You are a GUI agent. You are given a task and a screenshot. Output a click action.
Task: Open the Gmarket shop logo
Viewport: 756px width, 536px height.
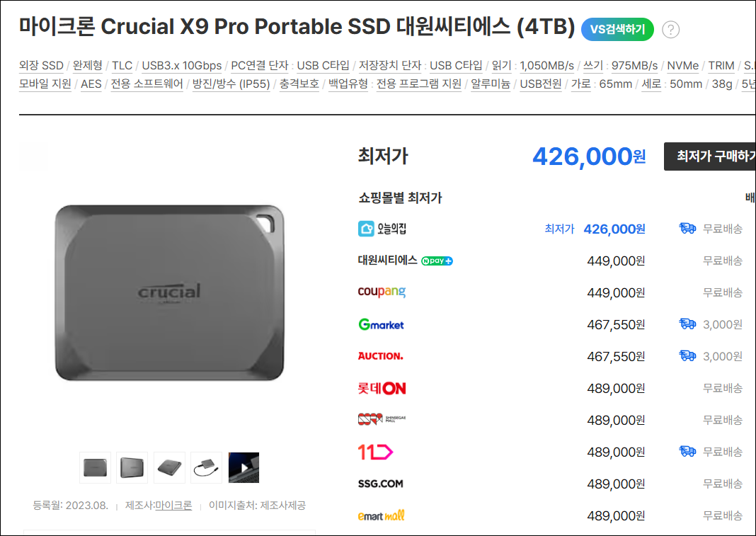pos(382,324)
